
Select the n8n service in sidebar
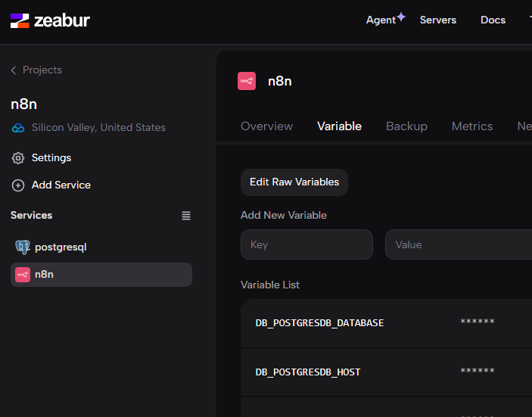tap(101, 275)
